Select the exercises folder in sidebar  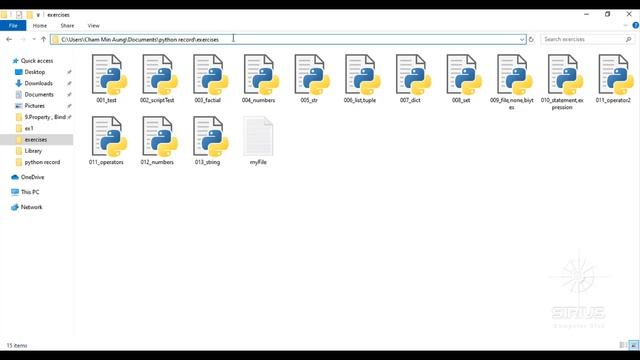37,140
